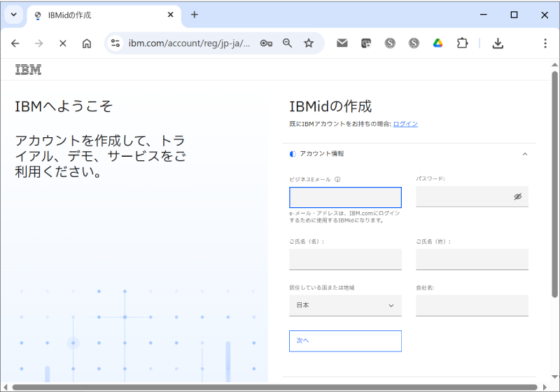Click the アカウント情報 section heading
The height and width of the screenshot is (392, 560).
click(x=322, y=153)
